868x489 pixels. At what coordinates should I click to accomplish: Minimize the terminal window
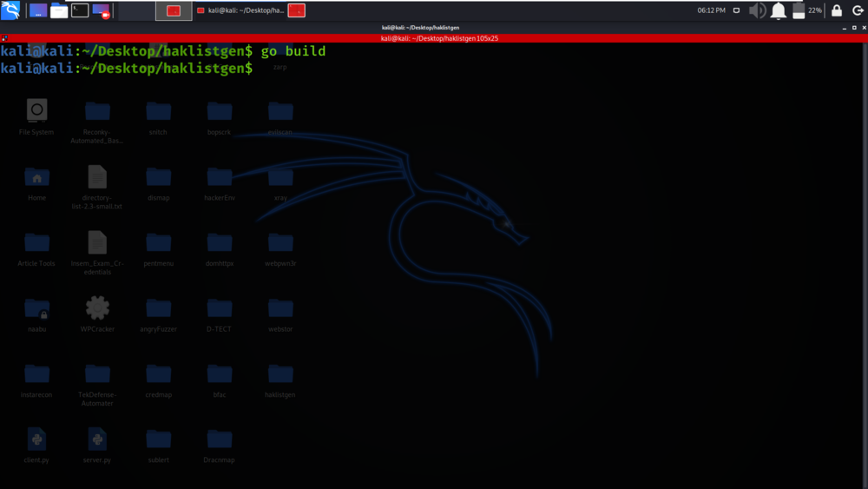click(845, 28)
